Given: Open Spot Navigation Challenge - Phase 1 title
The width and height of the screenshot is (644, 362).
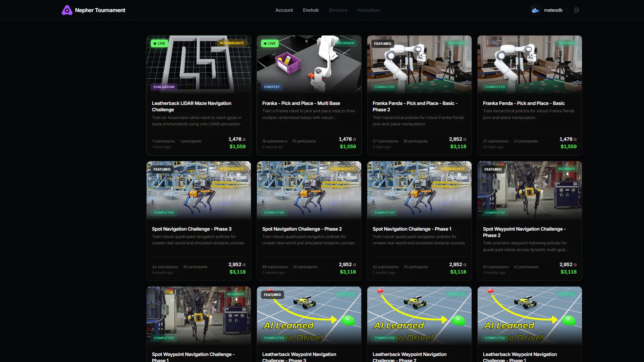Looking at the screenshot, I should pos(412,229).
